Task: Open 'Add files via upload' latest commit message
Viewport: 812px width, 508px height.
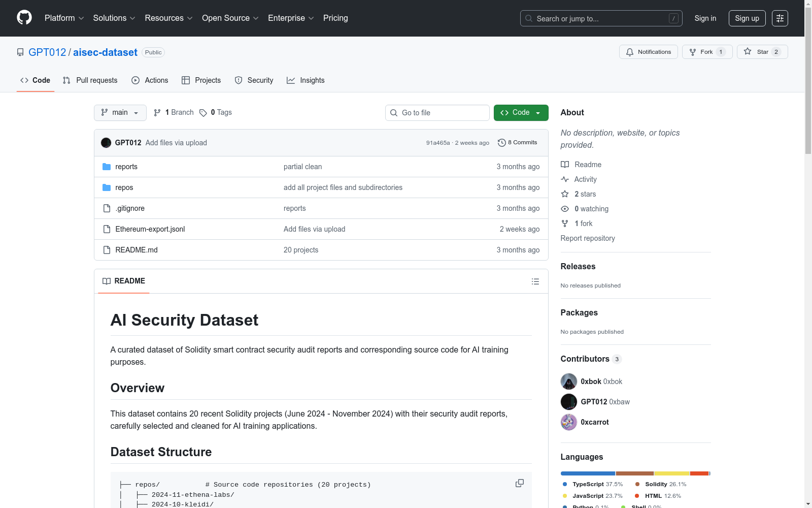Action: [x=176, y=143]
